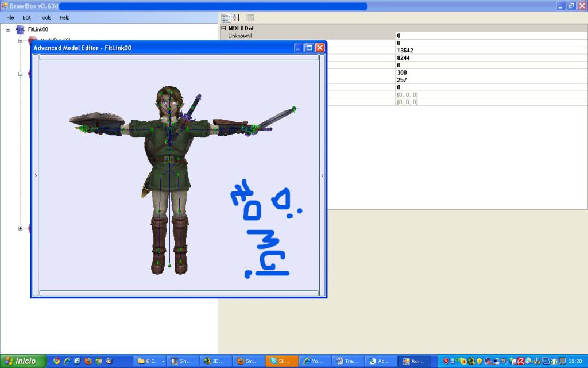Open Skype from the taskbar

[281, 361]
